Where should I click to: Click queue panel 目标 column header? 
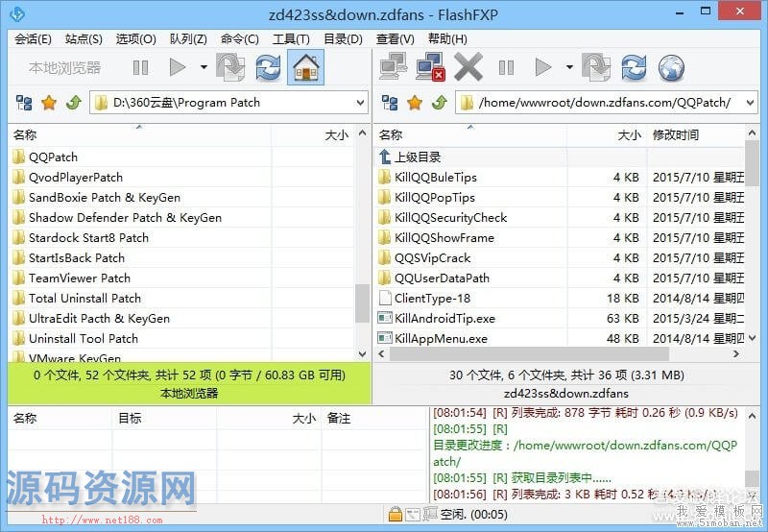[x=164, y=419]
